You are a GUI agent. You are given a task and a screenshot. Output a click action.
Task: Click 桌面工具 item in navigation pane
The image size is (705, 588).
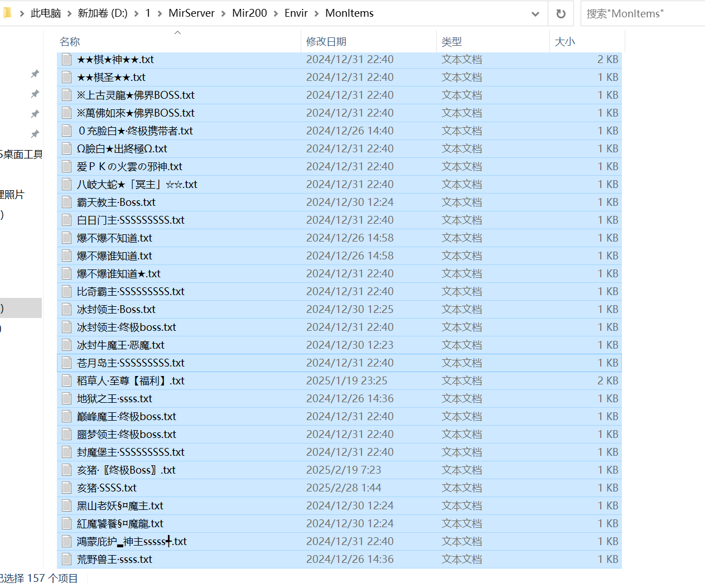click(x=21, y=154)
